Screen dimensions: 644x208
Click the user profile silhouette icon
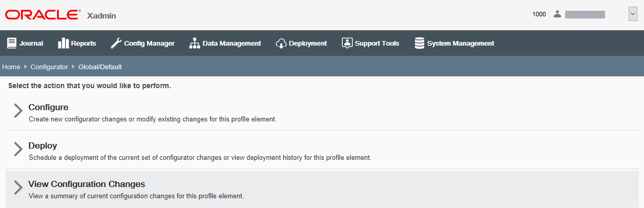(557, 14)
